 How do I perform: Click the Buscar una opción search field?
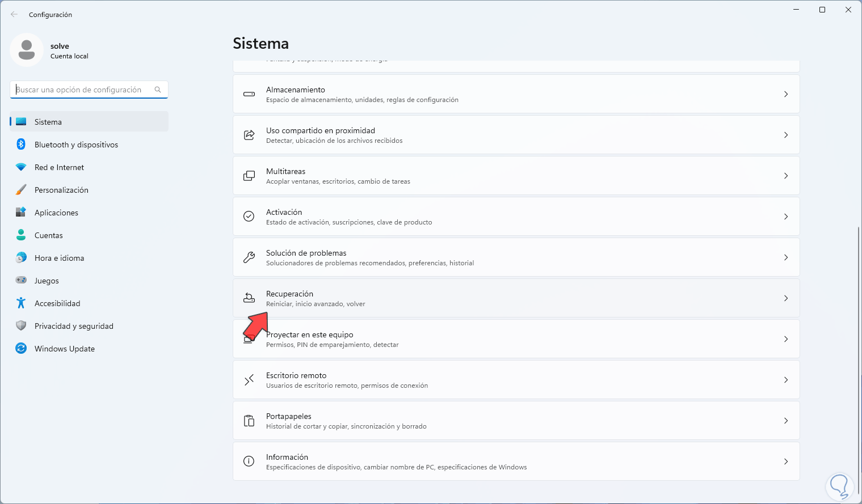pyautogui.click(x=82, y=90)
